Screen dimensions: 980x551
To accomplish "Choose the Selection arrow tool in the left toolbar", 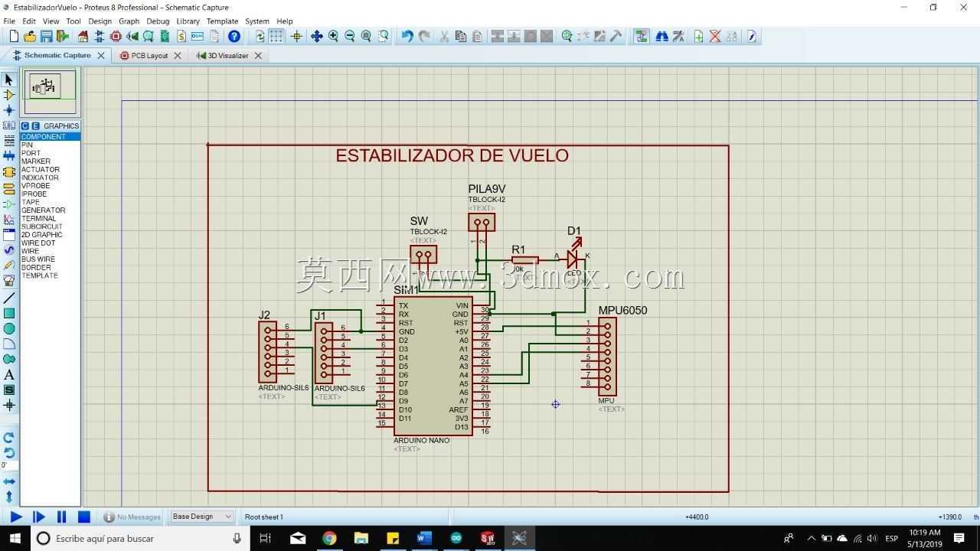I will pyautogui.click(x=9, y=80).
